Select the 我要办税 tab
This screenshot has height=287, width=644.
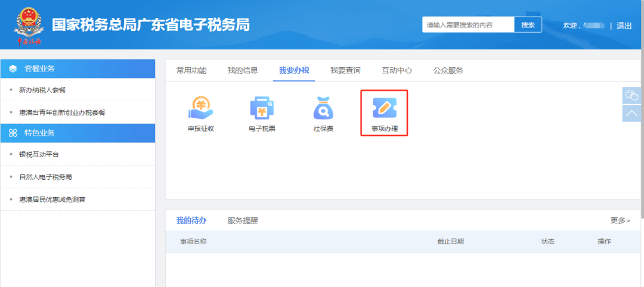(x=294, y=70)
